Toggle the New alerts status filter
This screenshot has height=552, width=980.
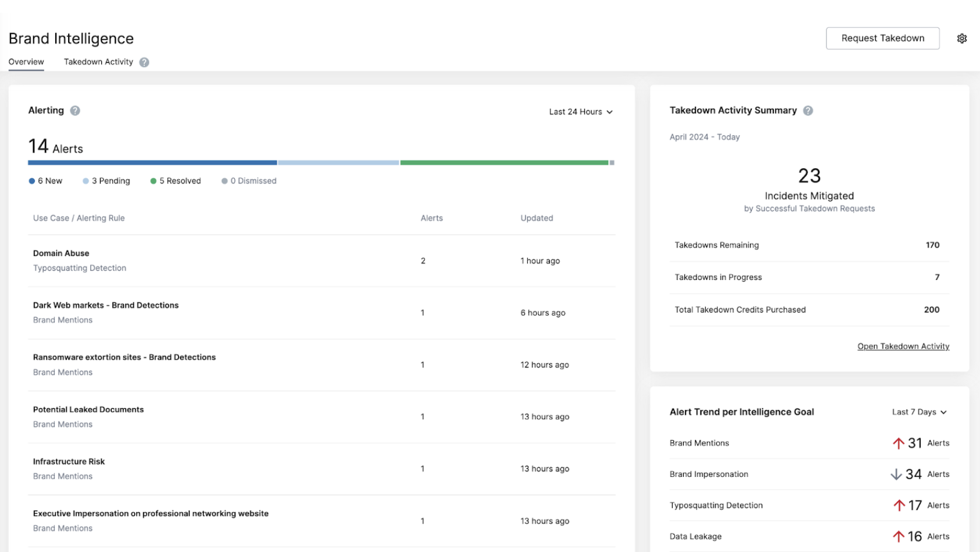pyautogui.click(x=45, y=181)
